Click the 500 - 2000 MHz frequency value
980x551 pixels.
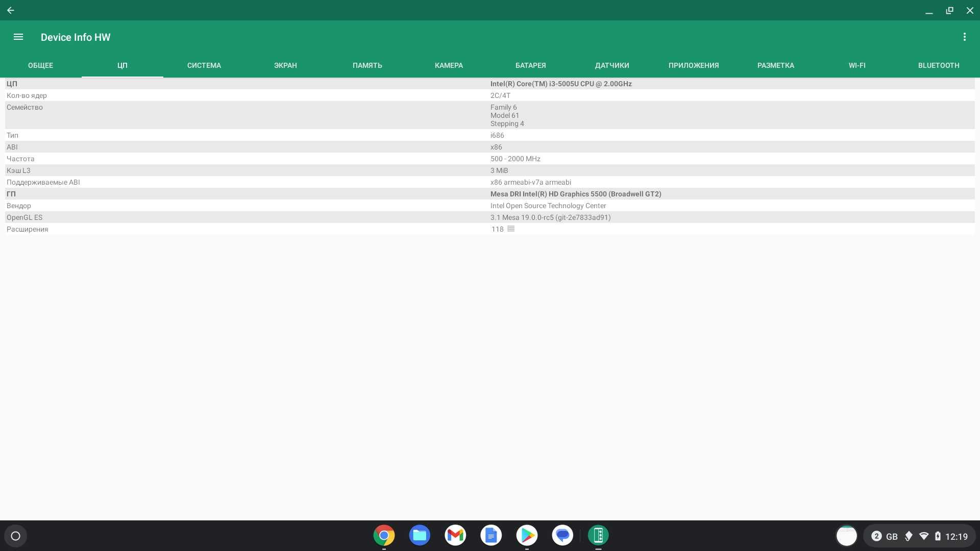click(516, 159)
